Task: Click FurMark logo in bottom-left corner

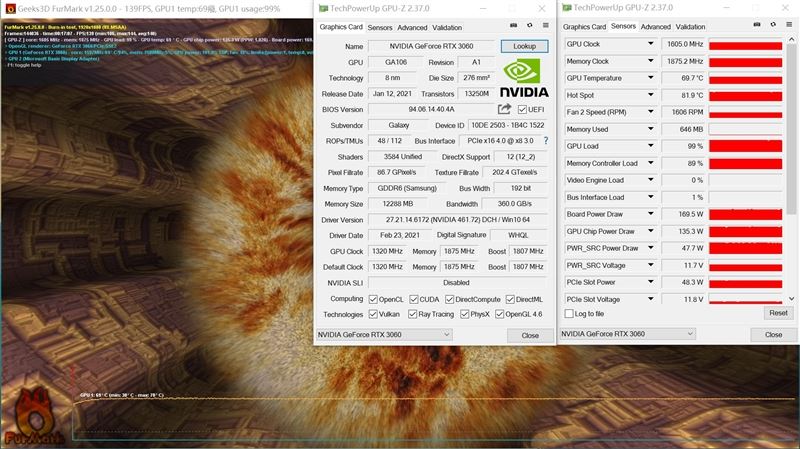Action: pos(34,417)
